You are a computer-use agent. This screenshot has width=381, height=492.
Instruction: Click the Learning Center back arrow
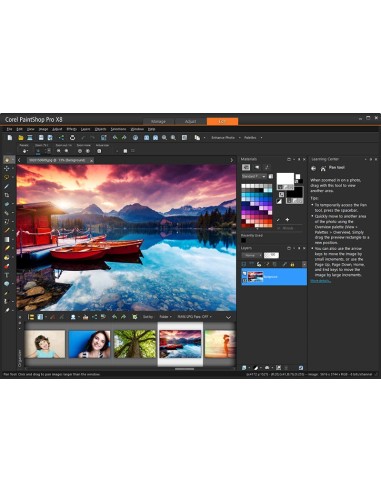point(314,169)
